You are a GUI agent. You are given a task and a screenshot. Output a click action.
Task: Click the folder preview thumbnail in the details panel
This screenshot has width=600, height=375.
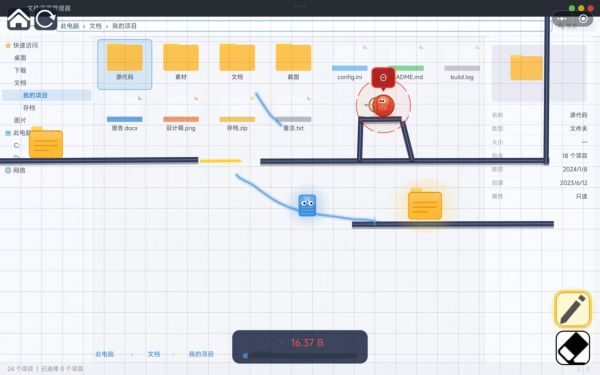pos(538,73)
